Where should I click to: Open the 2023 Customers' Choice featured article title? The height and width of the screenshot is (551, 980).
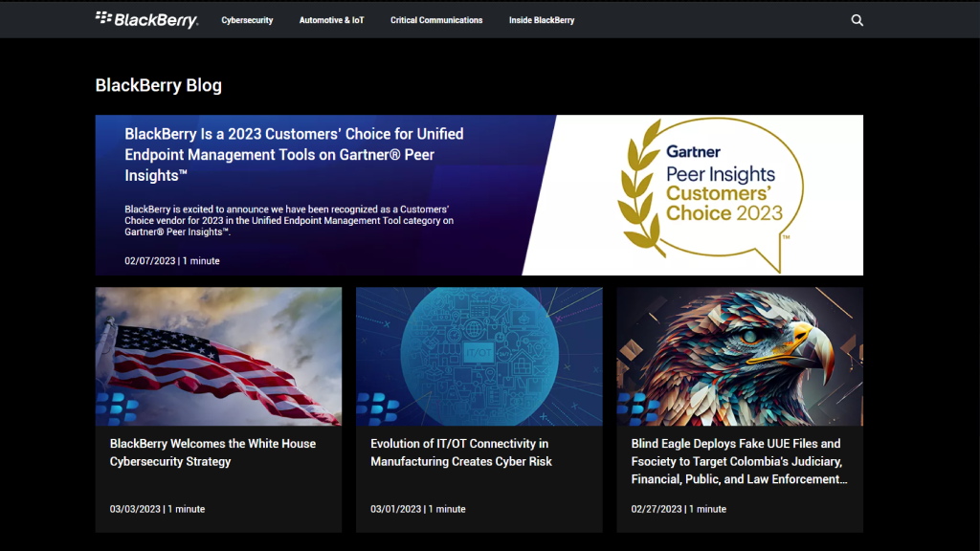294,154
